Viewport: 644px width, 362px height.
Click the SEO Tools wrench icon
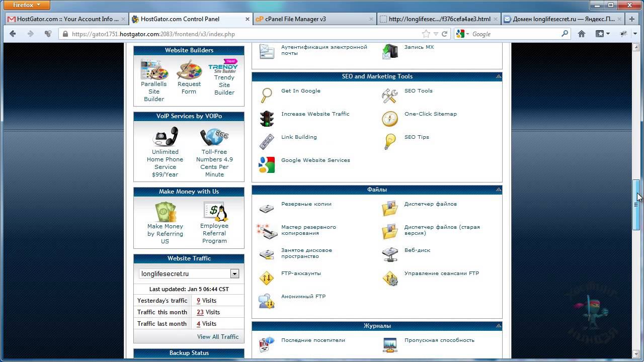(x=389, y=95)
